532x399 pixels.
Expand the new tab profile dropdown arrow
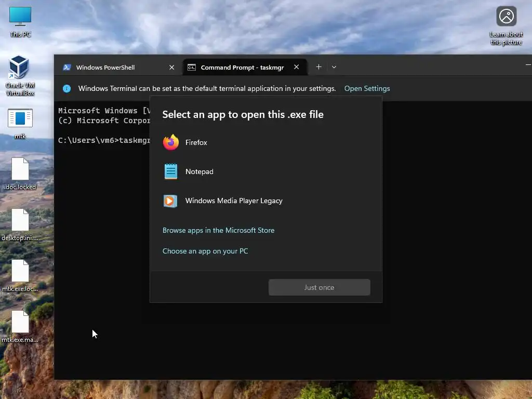pos(334,67)
